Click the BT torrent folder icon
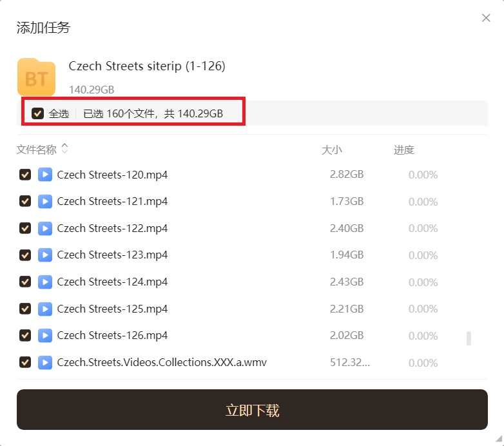The image size is (504, 446). pos(36,77)
